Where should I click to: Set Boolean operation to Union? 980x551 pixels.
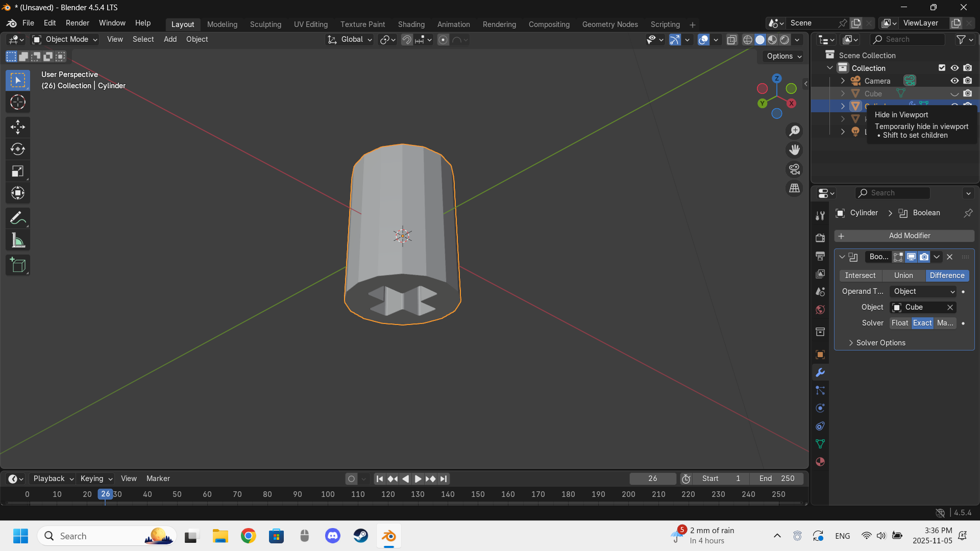point(903,275)
